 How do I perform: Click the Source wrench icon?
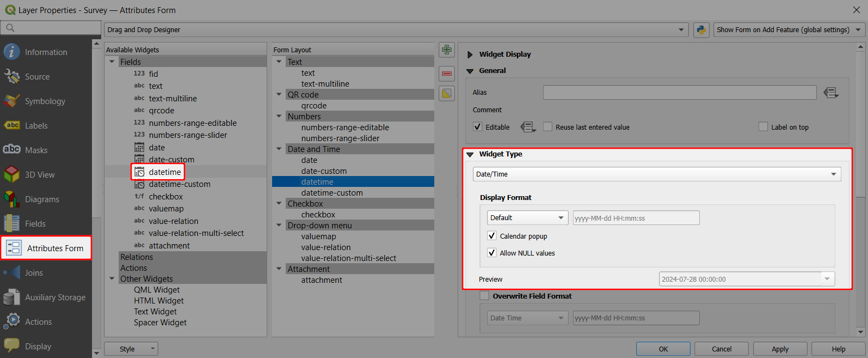[x=11, y=76]
